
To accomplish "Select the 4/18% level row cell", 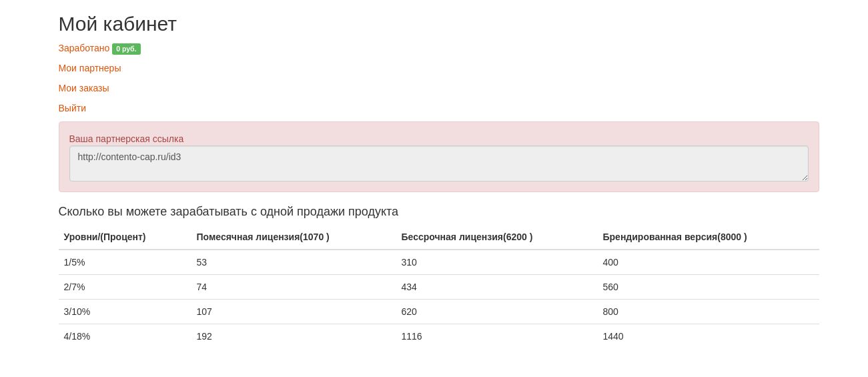I will [x=77, y=336].
